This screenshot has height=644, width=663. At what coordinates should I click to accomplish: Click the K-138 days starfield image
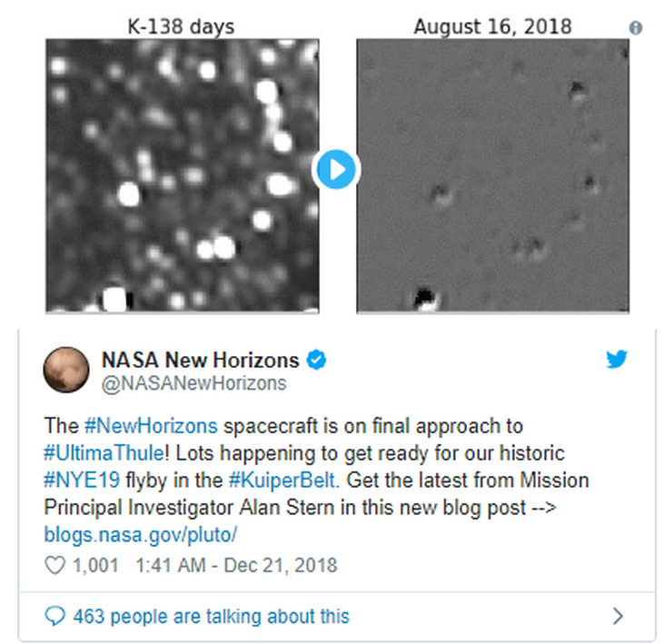pyautogui.click(x=183, y=176)
